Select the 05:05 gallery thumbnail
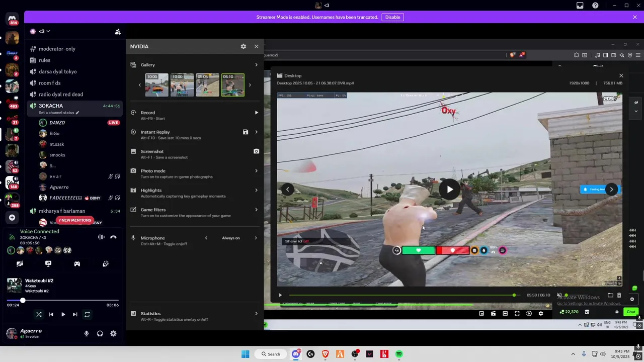The height and width of the screenshot is (362, 644). pos(207,85)
